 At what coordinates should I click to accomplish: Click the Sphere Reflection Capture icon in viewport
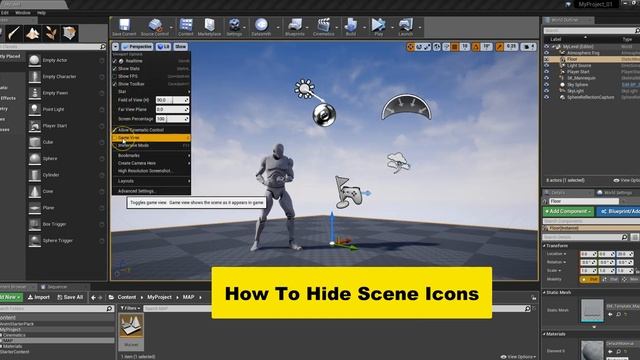click(x=324, y=114)
